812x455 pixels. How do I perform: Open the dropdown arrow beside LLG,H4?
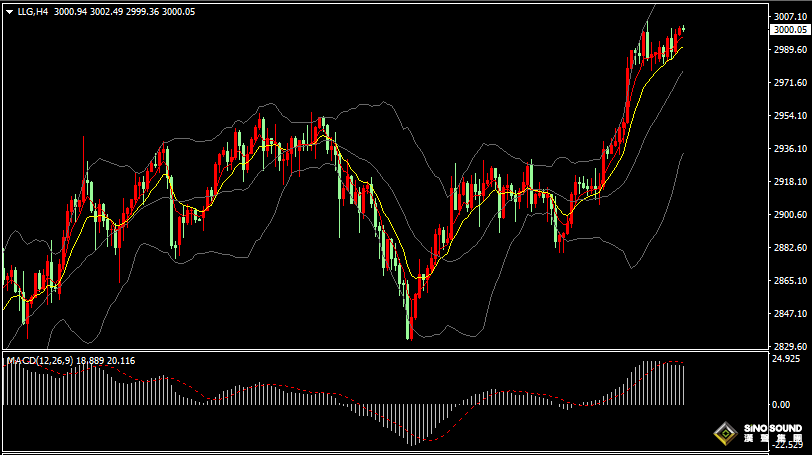click(x=9, y=11)
